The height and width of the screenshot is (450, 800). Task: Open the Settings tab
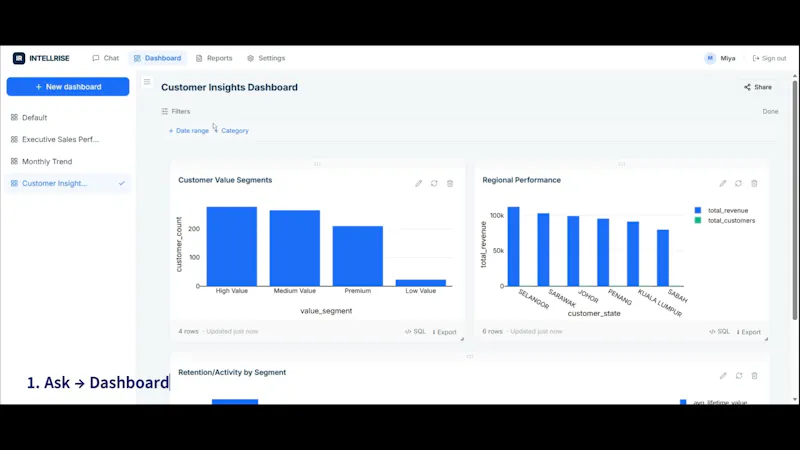click(266, 58)
